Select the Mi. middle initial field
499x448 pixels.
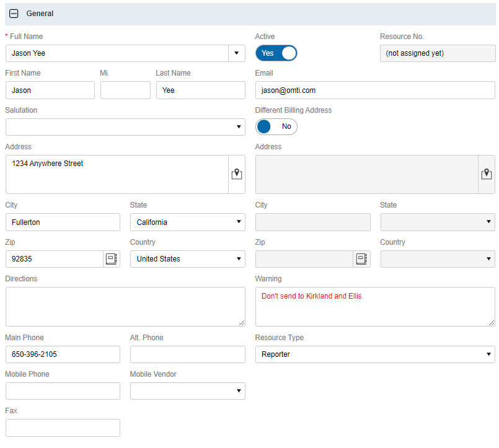click(x=125, y=90)
